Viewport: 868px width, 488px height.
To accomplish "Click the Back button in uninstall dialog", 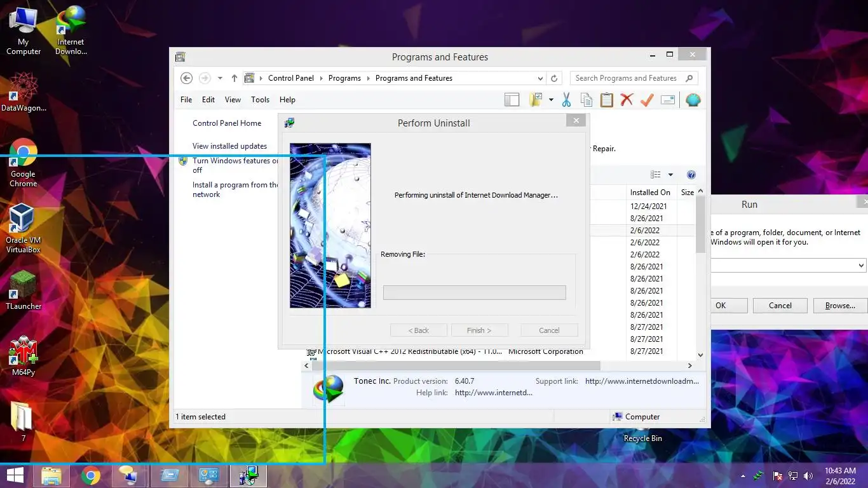I will 418,330.
